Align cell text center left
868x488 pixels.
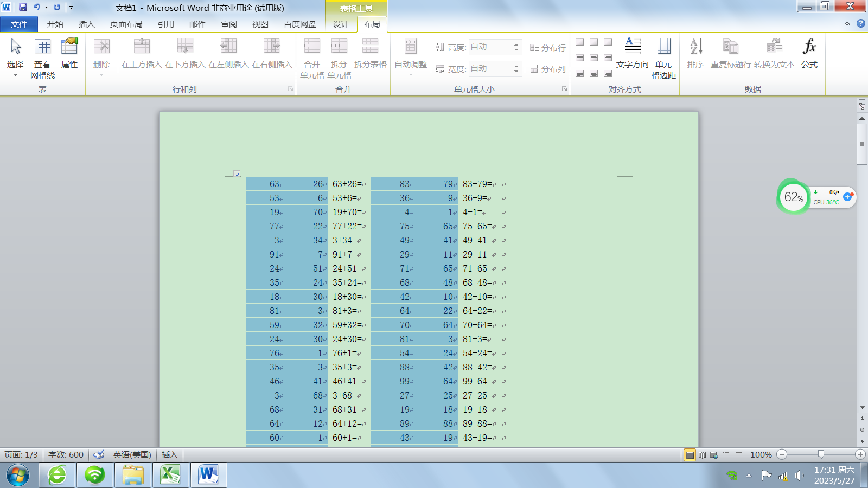[x=580, y=57]
